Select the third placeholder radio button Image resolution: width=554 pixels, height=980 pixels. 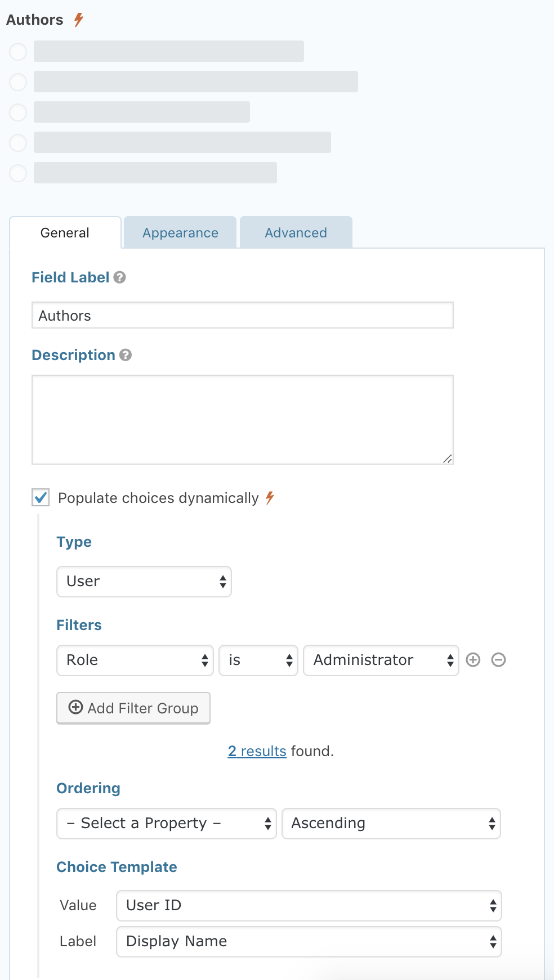tap(18, 113)
